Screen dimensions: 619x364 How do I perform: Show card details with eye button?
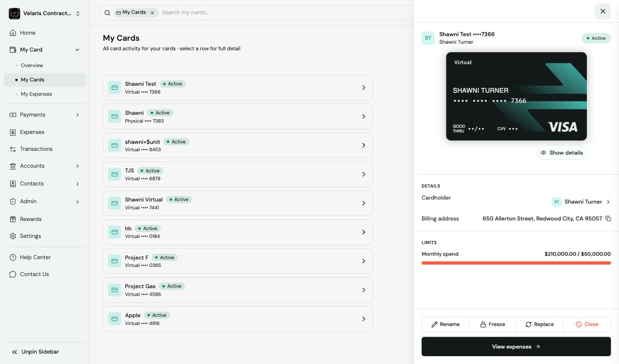point(562,153)
